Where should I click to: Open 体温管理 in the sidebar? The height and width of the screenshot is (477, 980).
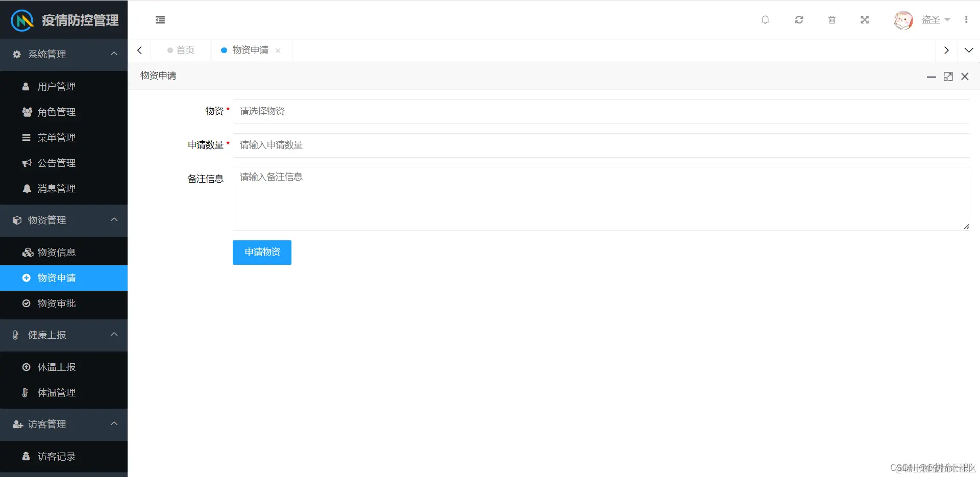[64, 392]
